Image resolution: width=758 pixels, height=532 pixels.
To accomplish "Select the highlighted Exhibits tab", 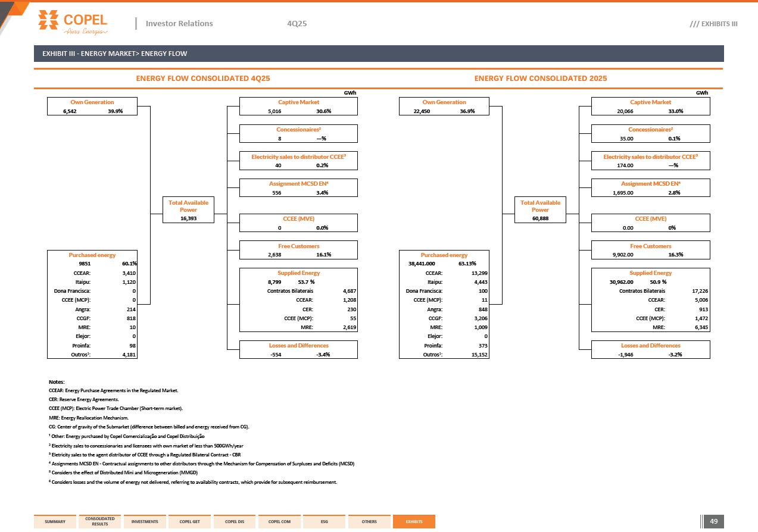I will [x=414, y=522].
